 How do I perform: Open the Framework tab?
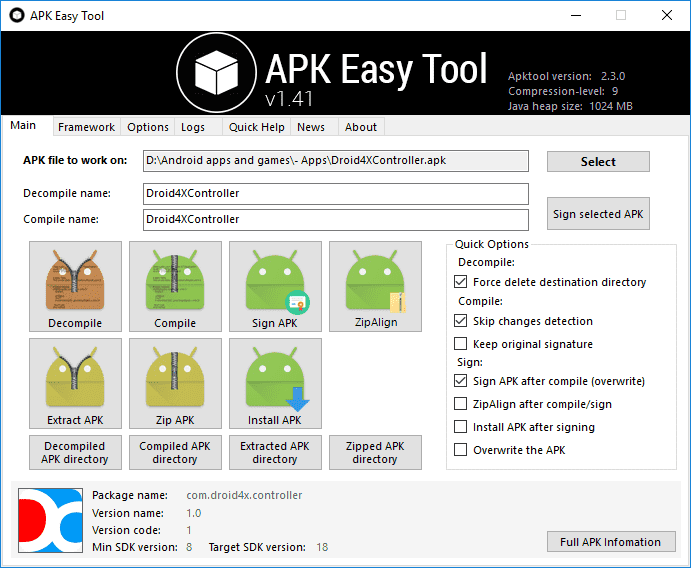pyautogui.click(x=86, y=127)
